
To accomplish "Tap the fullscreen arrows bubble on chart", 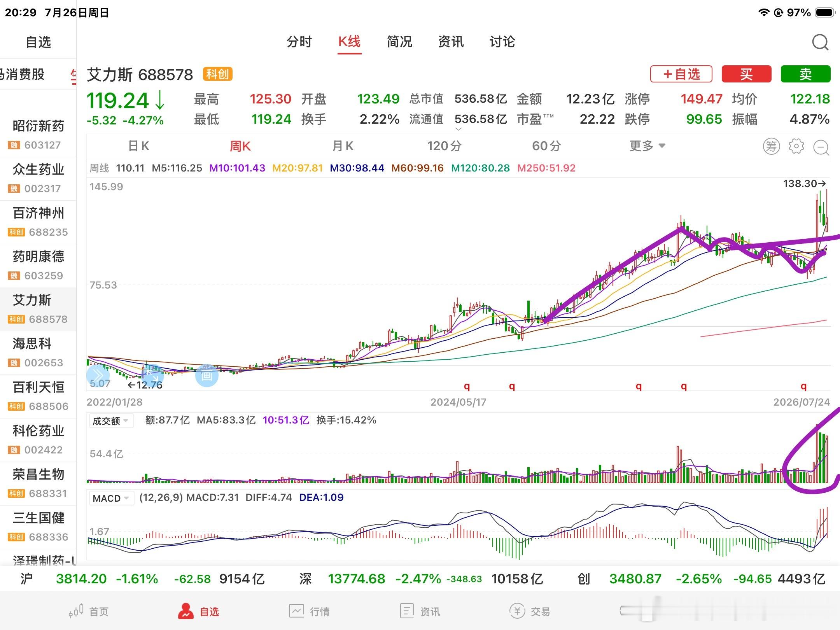I will click(152, 375).
